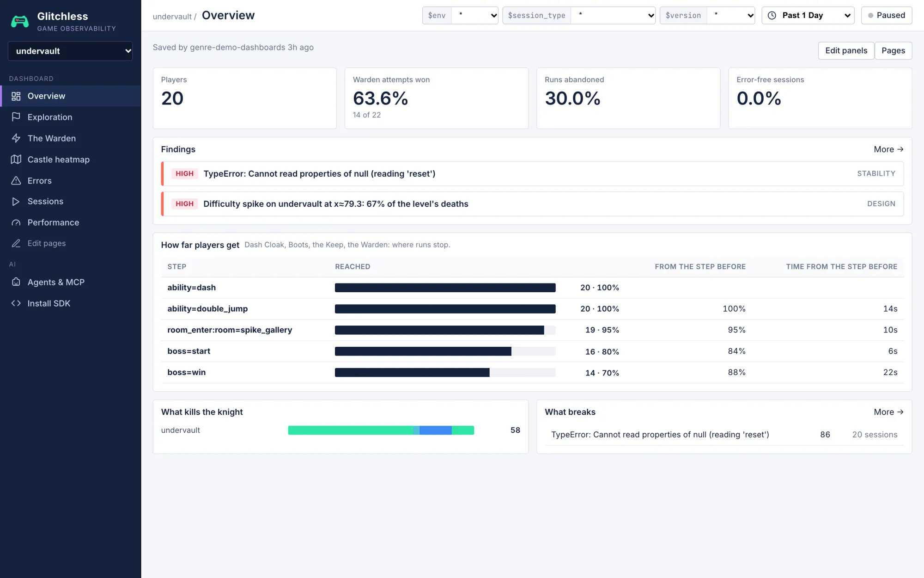Open The Warden lightning bolt icon

click(16, 138)
